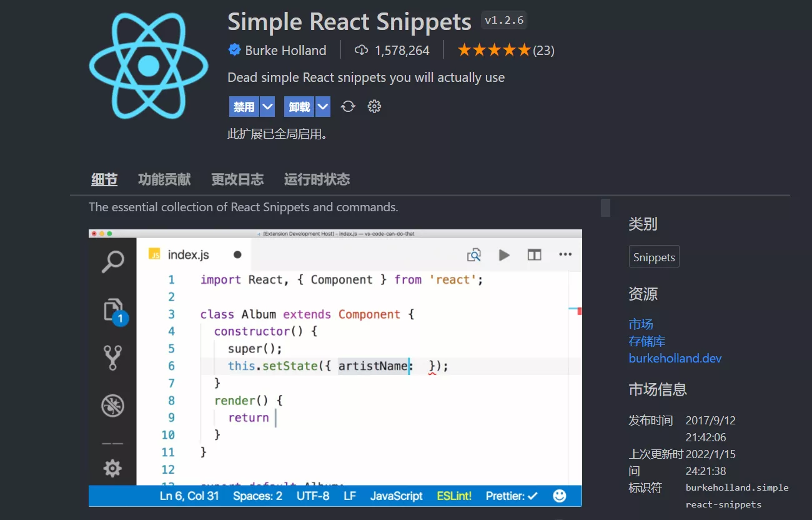The height and width of the screenshot is (520, 812).
Task: Click the 类别 categories heading
Action: coord(643,224)
